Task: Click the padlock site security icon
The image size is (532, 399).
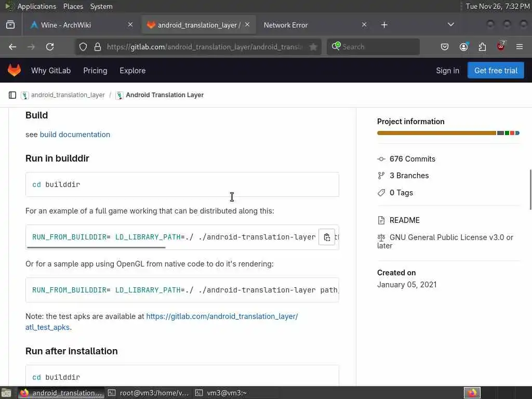Action: [98, 47]
